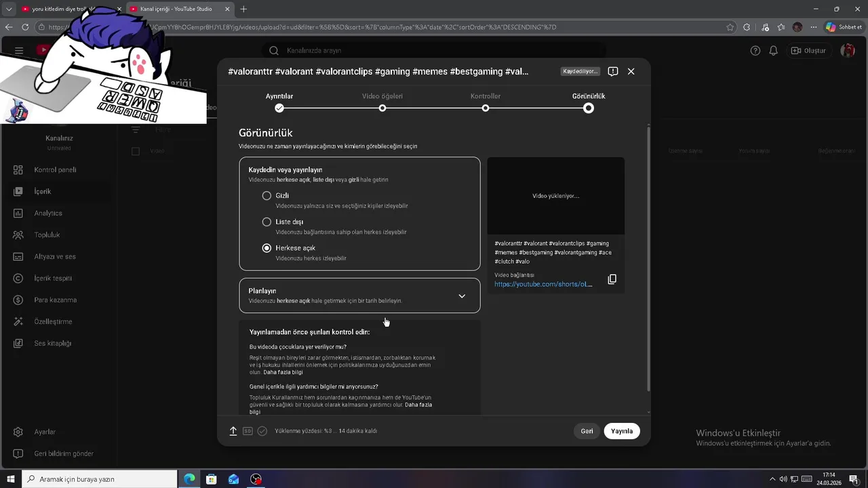
Task: Open the notifications bell icon
Action: point(773,51)
